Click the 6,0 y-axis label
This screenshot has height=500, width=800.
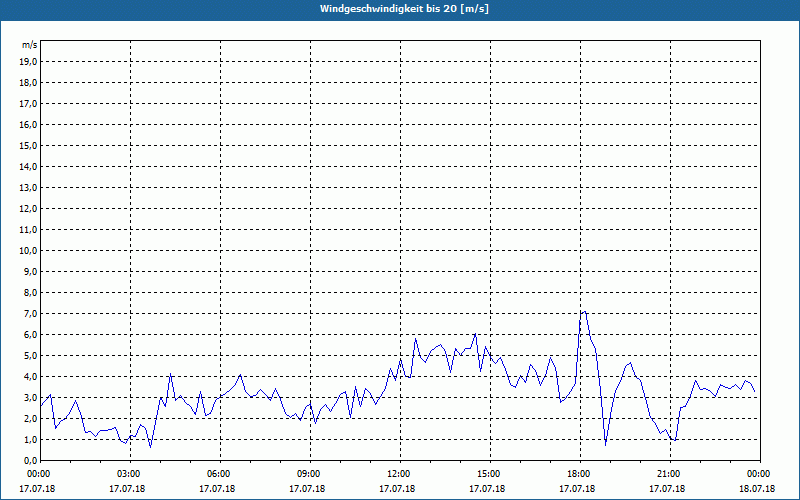pos(30,335)
